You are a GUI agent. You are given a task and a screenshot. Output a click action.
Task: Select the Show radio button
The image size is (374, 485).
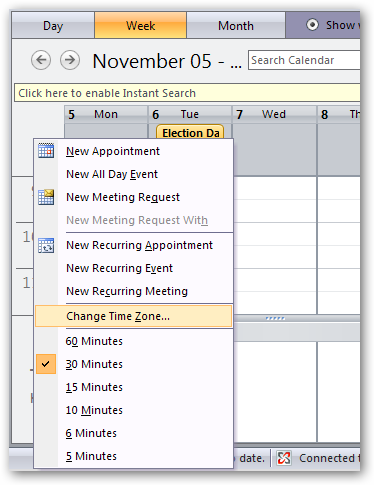(x=312, y=25)
